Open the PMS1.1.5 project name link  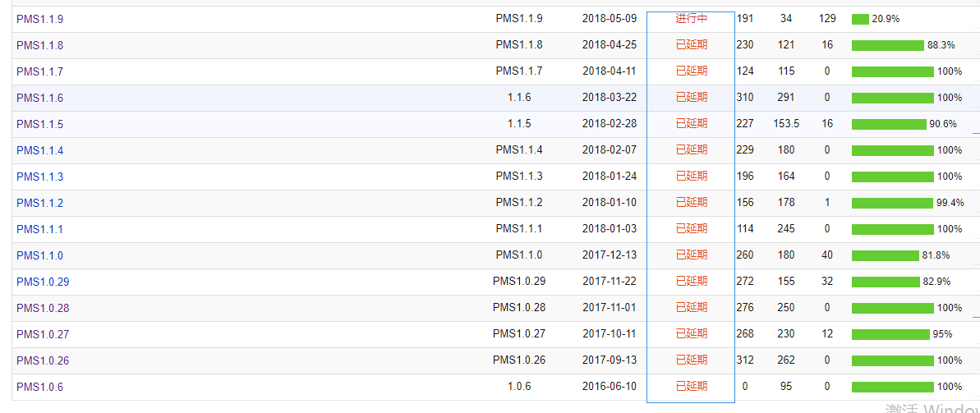tap(39, 124)
